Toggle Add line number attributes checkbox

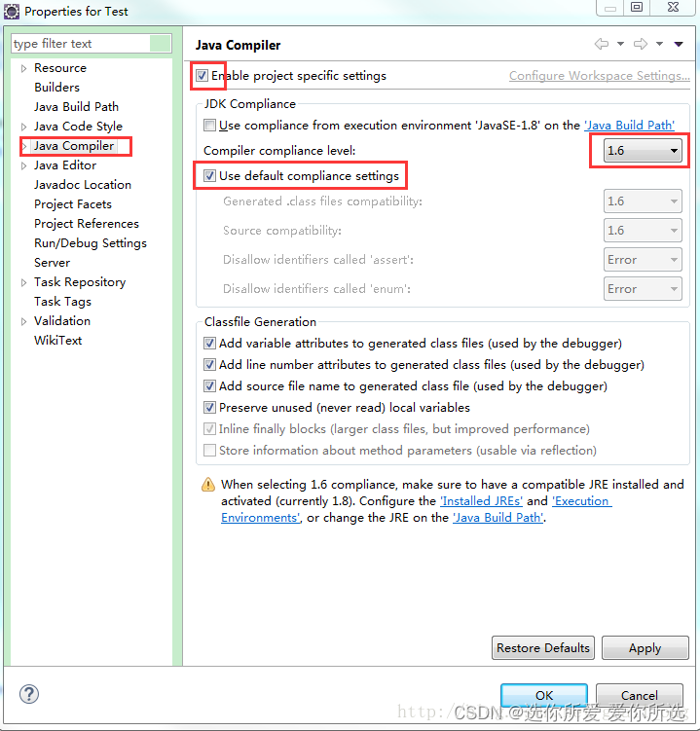pyautogui.click(x=209, y=365)
